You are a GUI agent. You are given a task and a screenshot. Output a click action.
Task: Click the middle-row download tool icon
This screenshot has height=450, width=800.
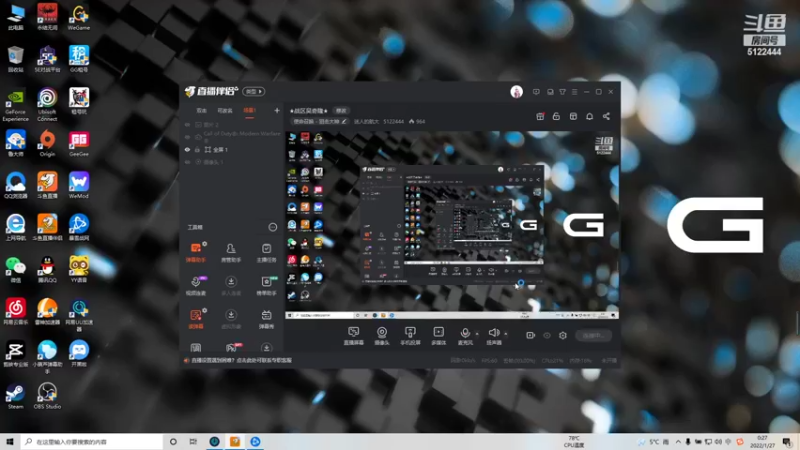(x=231, y=286)
